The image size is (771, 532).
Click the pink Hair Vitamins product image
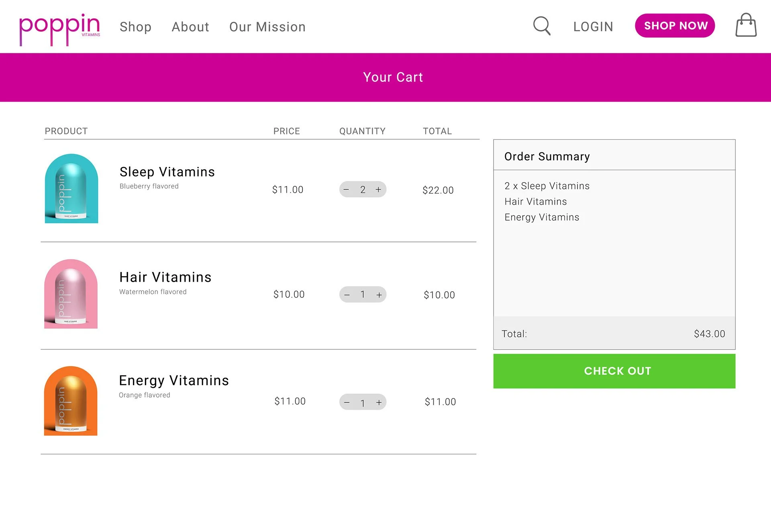pyautogui.click(x=71, y=294)
